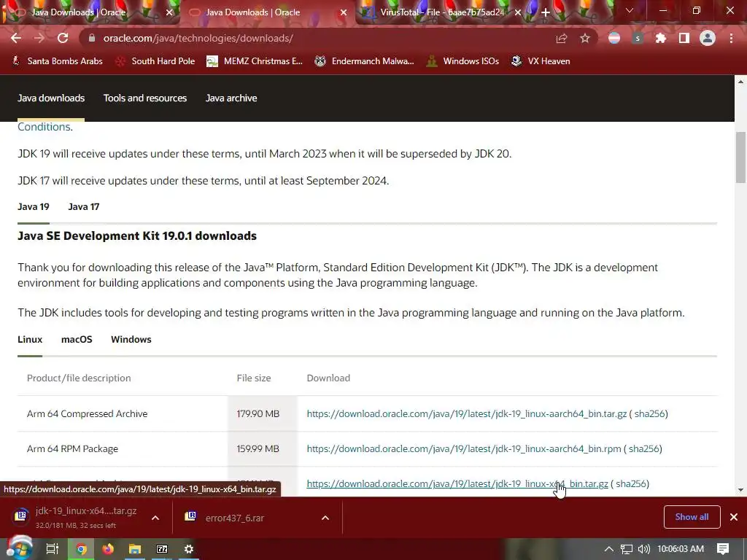Download jdk-19_linux-aarch64_bin.tar.gz link
This screenshot has width=747, height=560.
coord(466,414)
